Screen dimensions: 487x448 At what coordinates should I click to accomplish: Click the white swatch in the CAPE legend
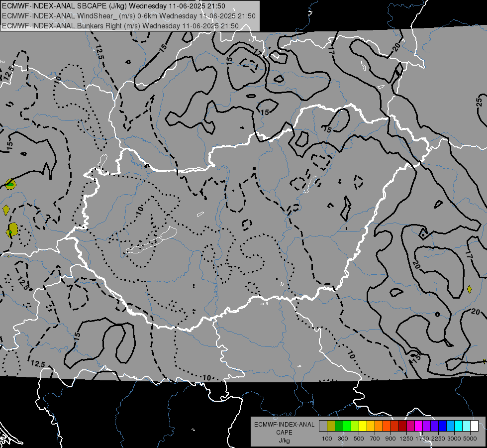click(x=474, y=426)
